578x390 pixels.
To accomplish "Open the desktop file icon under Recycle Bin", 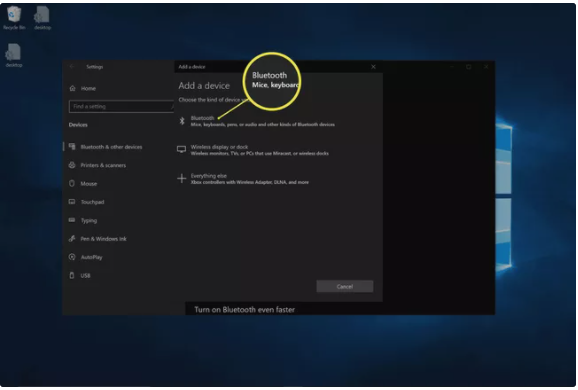I will coord(14,55).
